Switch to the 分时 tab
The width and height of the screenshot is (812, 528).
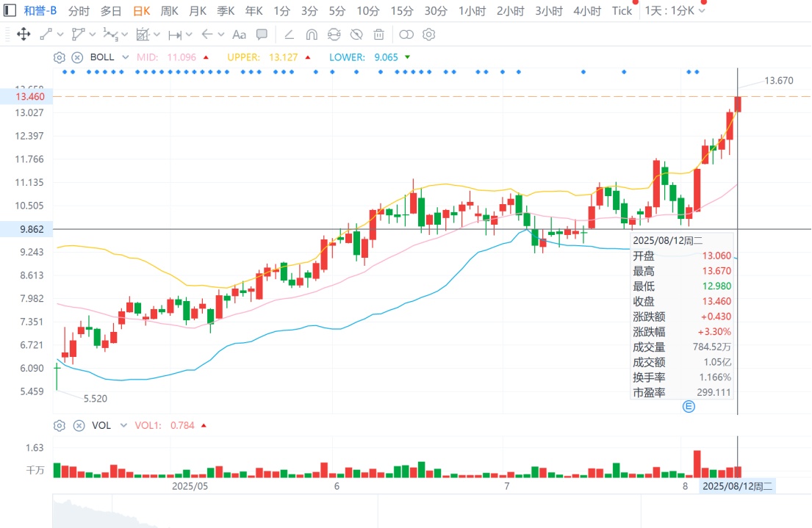click(x=79, y=11)
